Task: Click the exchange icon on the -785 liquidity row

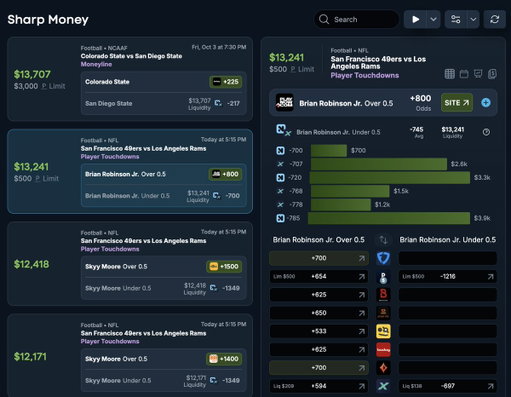Action: tap(280, 218)
